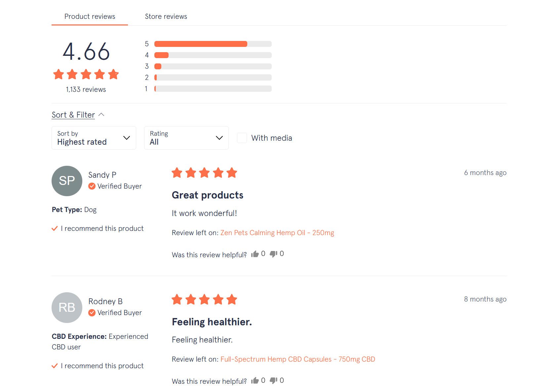
Task: Click Sandy P's SP avatar circle
Action: (x=67, y=181)
